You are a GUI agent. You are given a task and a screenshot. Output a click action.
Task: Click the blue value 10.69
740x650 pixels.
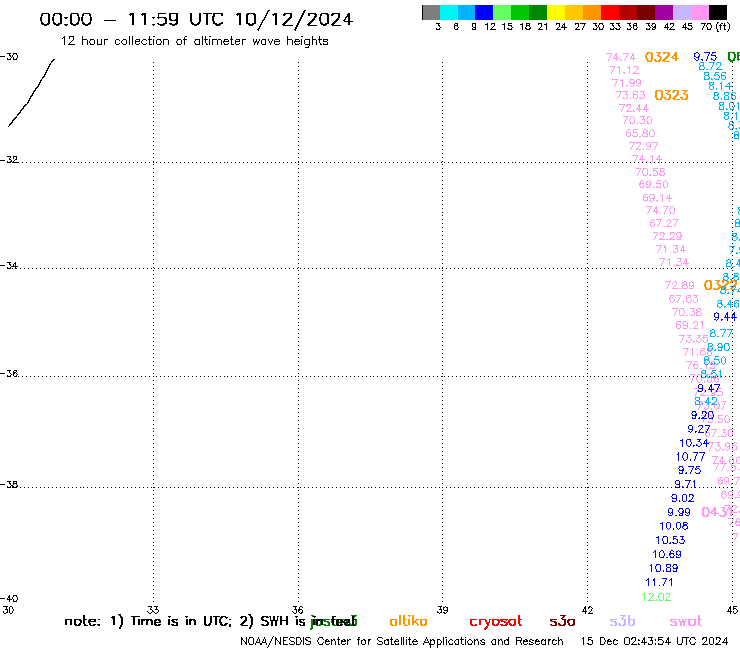click(667, 554)
